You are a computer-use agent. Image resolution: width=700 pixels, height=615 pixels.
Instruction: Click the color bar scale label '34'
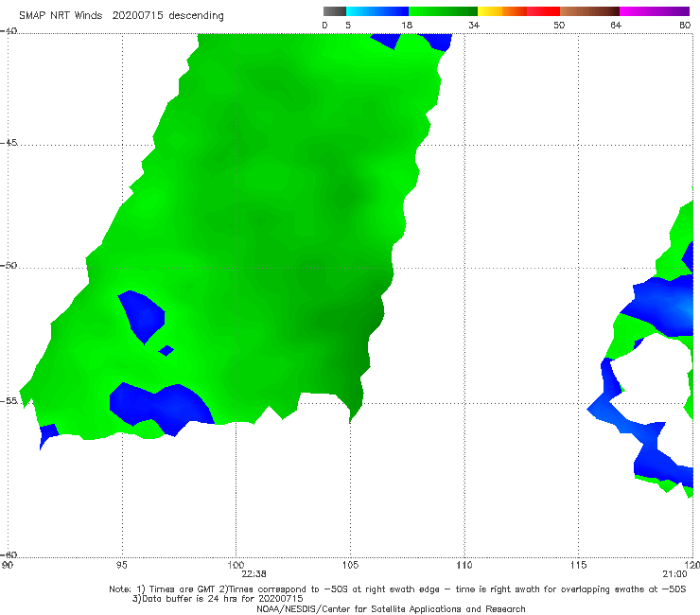click(x=474, y=26)
